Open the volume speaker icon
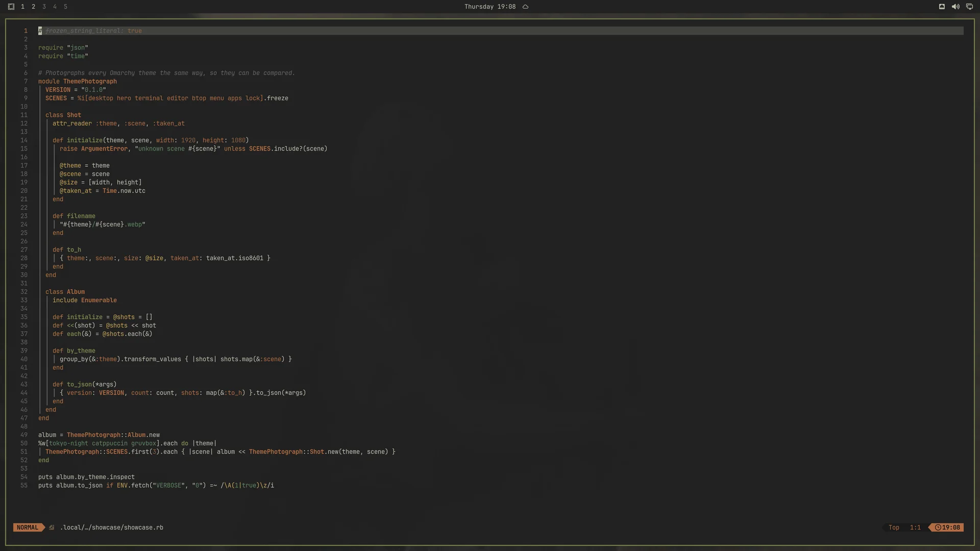This screenshot has width=980, height=551. coord(955,7)
